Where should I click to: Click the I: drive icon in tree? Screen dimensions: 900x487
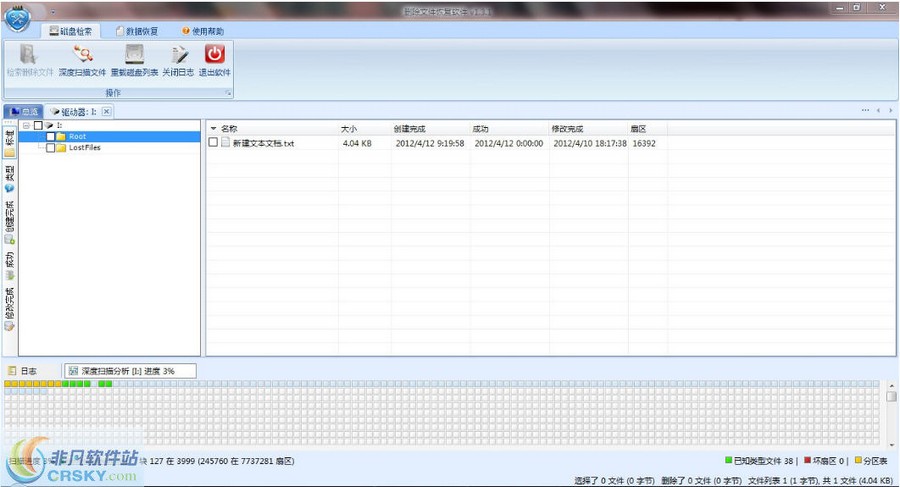tap(49, 125)
